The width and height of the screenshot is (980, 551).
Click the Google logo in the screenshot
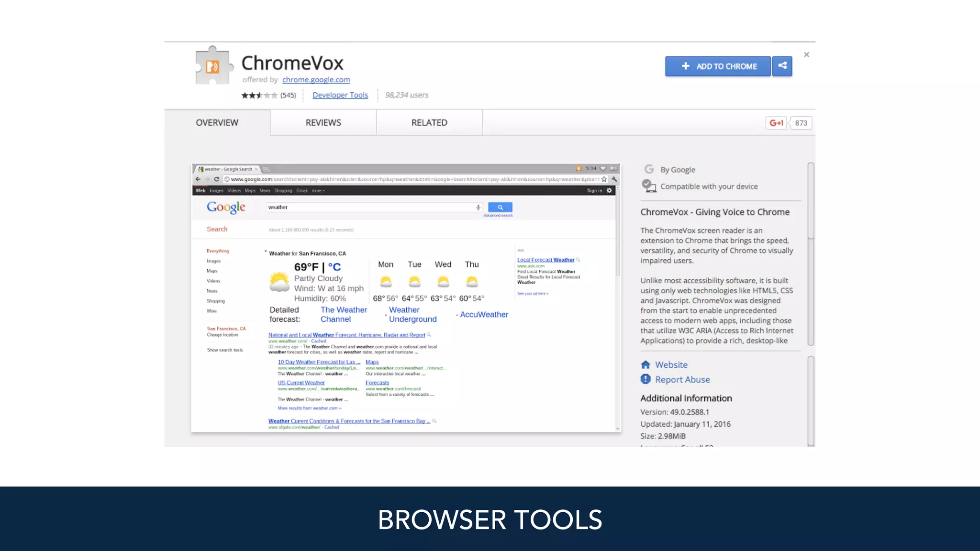coord(226,208)
